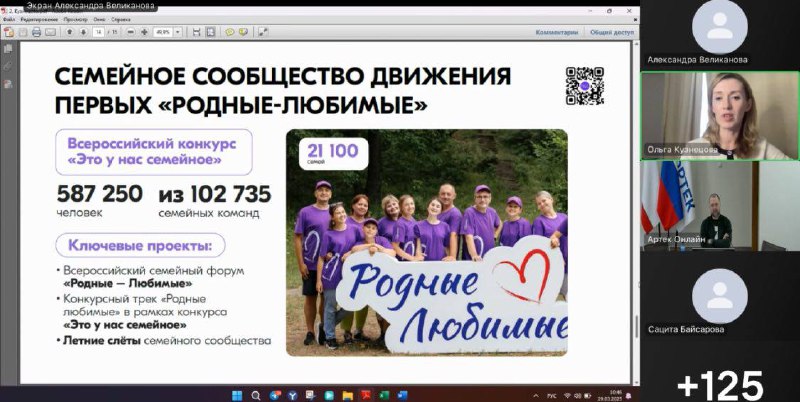Open File Explorer from the taskbar
Screen dimensions: 800x402
(347, 395)
